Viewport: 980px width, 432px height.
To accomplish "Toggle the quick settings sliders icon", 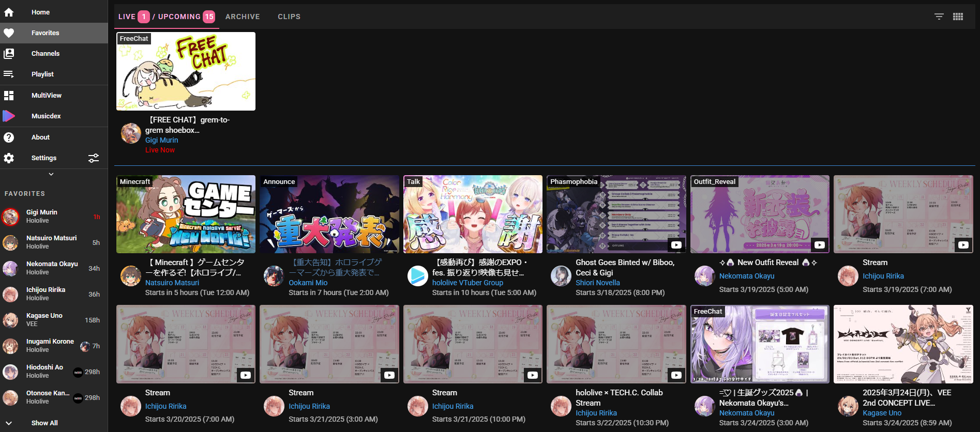I will 94,158.
